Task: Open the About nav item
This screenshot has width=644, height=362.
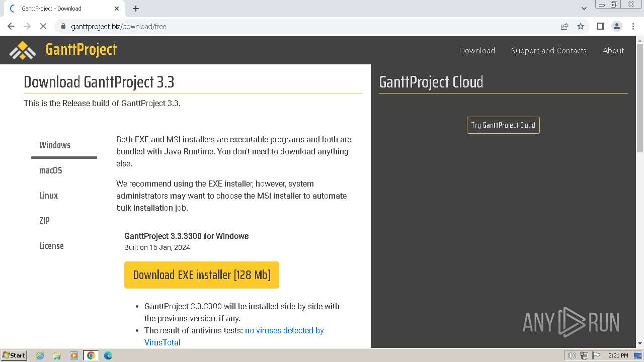Action: pos(613,50)
